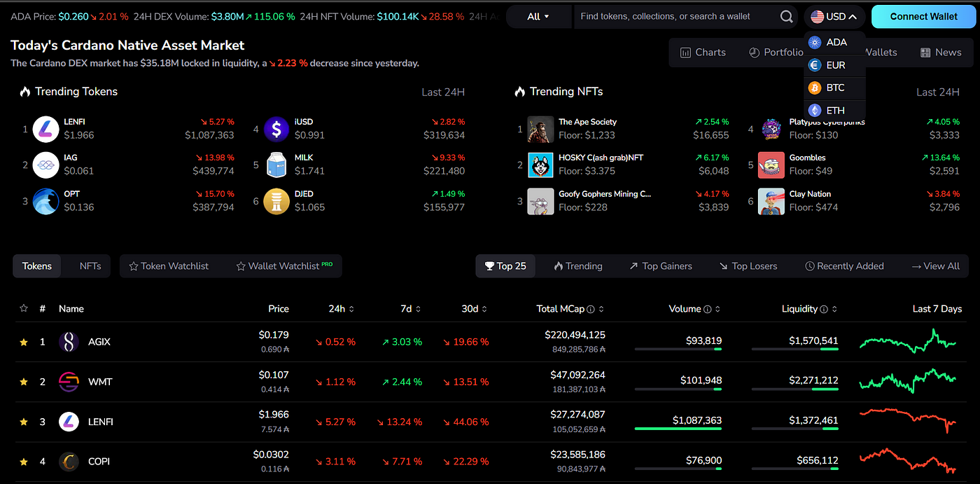Image resolution: width=980 pixels, height=484 pixels.
Task: Click the OPT trending token logo
Action: coord(45,202)
